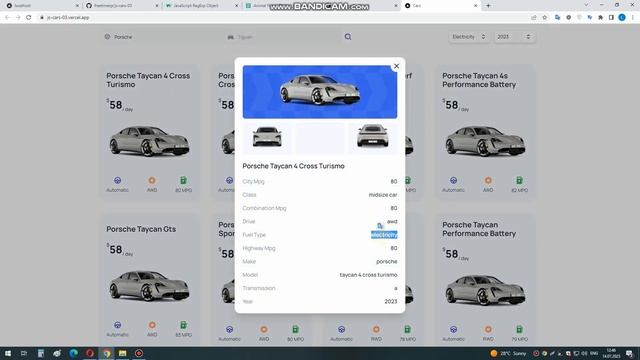Click steering wheel icon on Taycan Gts card

(x=118, y=325)
